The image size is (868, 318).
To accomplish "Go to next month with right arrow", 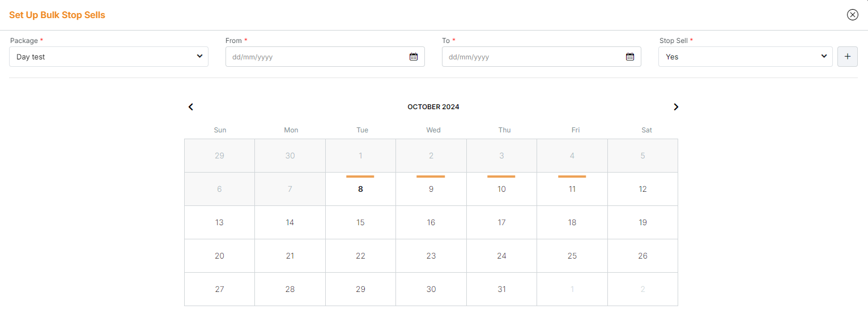I will [x=676, y=107].
